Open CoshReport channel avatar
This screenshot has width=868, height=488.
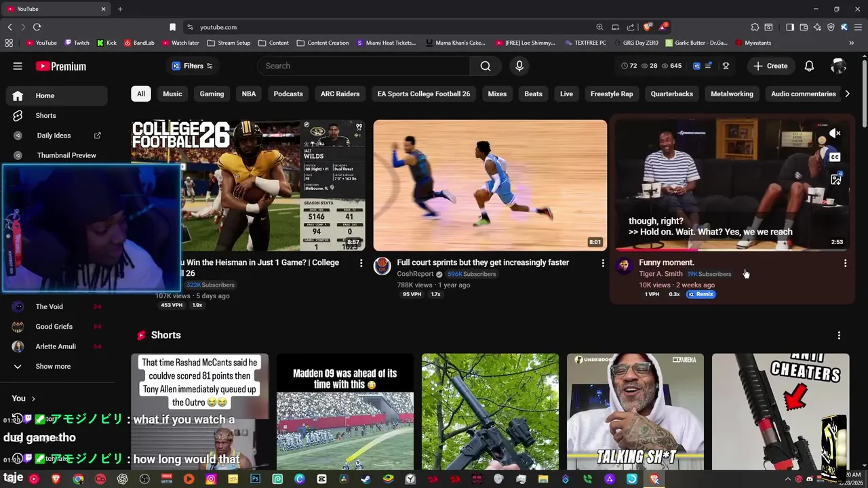(x=382, y=266)
